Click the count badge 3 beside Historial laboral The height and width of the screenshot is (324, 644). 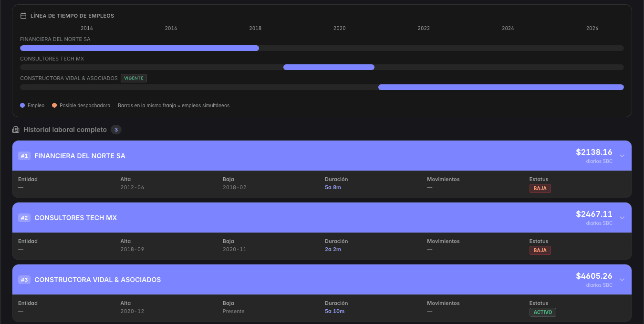pos(116,130)
